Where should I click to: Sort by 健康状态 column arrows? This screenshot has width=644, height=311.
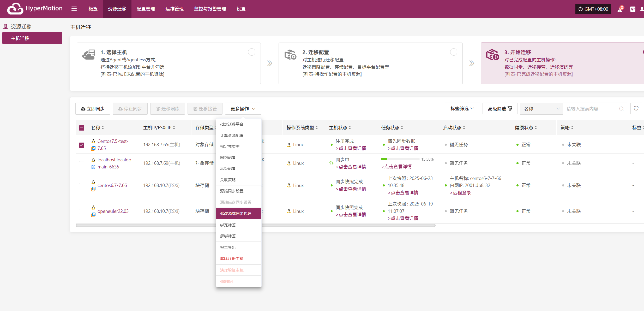[536, 128]
